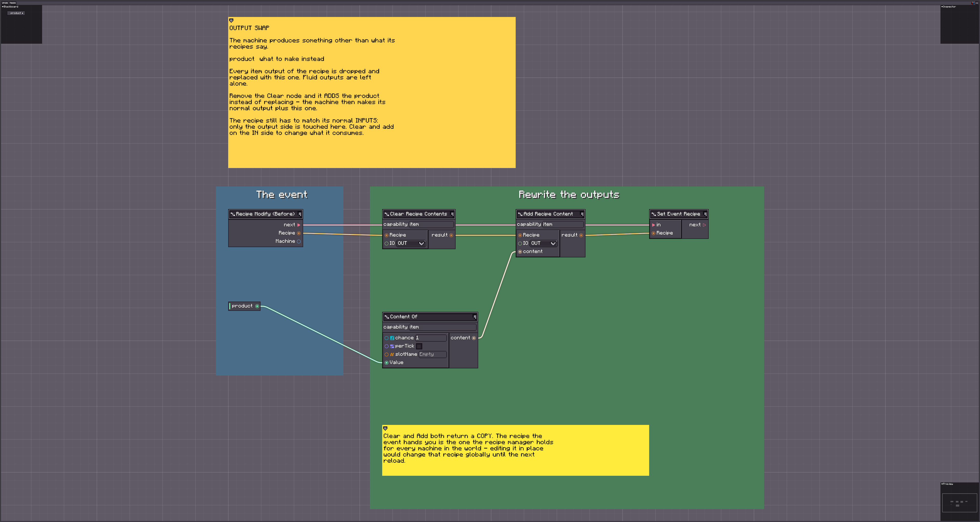Viewport: 980px width, 522px height.
Task: Click next output port of Set Event Recipe
Action: [704, 225]
